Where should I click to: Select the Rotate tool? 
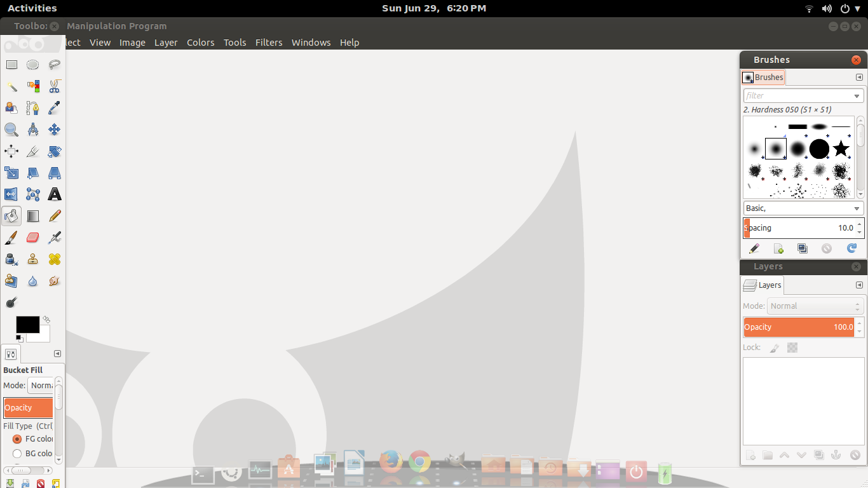click(55, 151)
